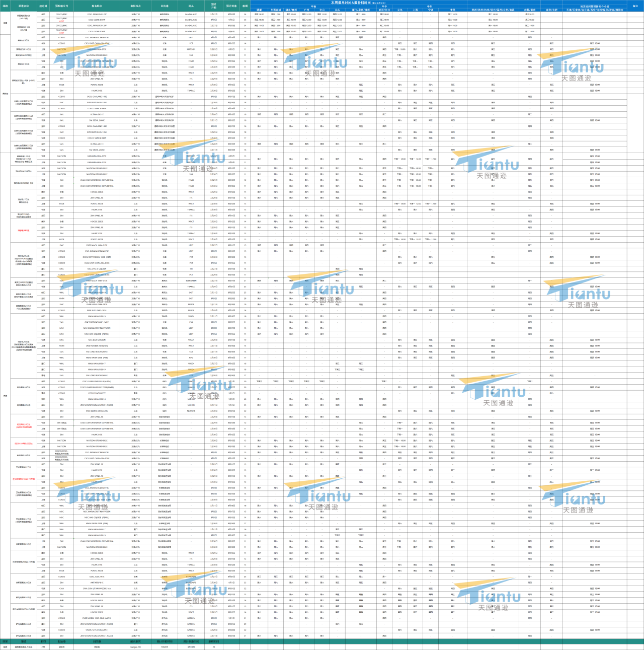Click the 目的港 header cell
This screenshot has width=644, height=650.
pos(165,6)
